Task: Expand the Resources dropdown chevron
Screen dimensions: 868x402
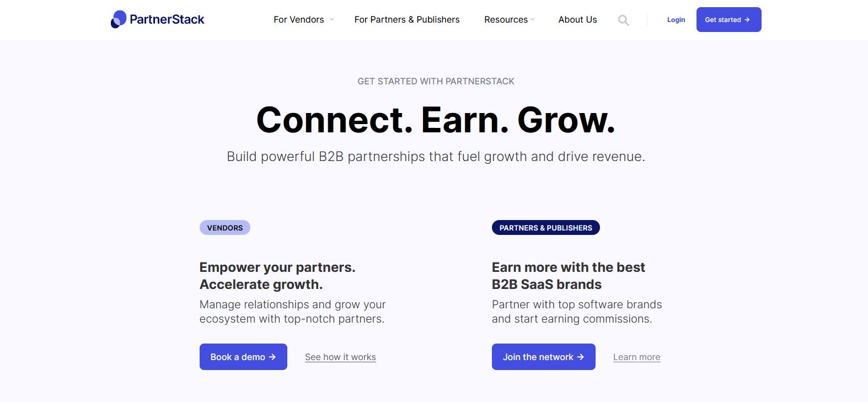Action: pos(533,20)
